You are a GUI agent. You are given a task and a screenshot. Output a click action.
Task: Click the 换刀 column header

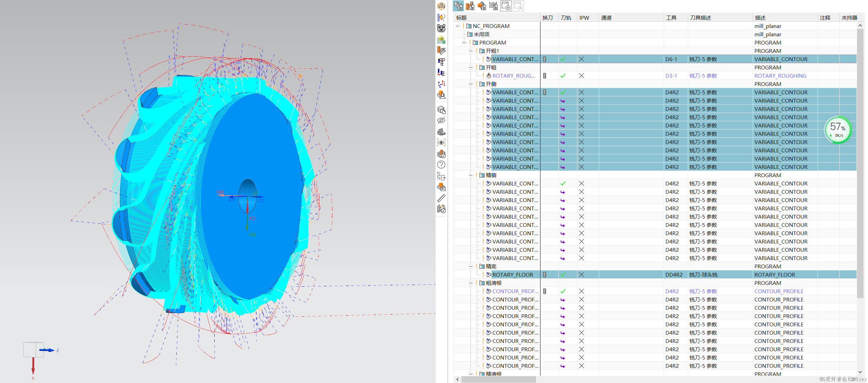tap(549, 18)
